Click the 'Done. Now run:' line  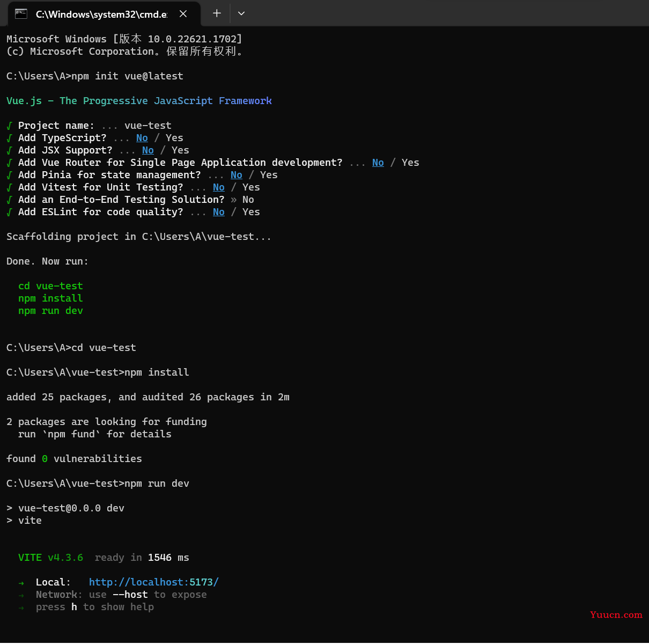48,261
